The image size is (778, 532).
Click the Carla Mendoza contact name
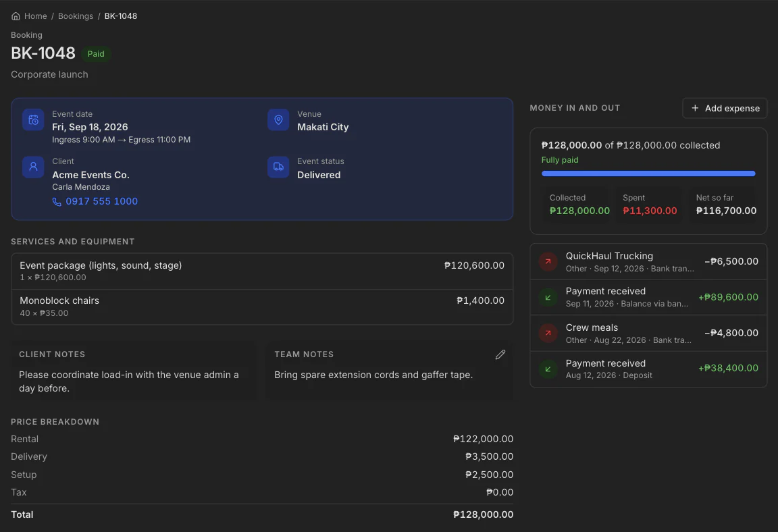click(x=81, y=187)
